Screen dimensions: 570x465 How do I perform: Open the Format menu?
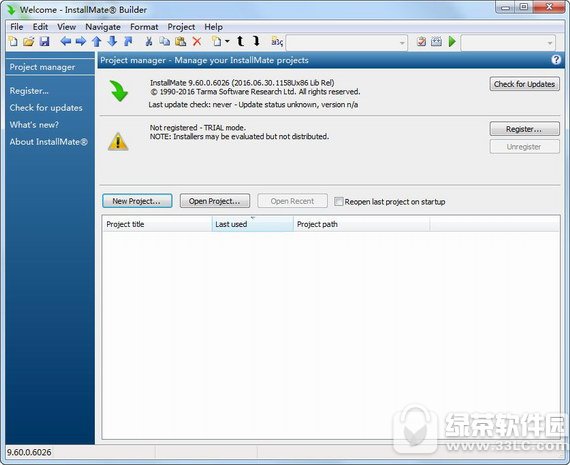(x=144, y=27)
